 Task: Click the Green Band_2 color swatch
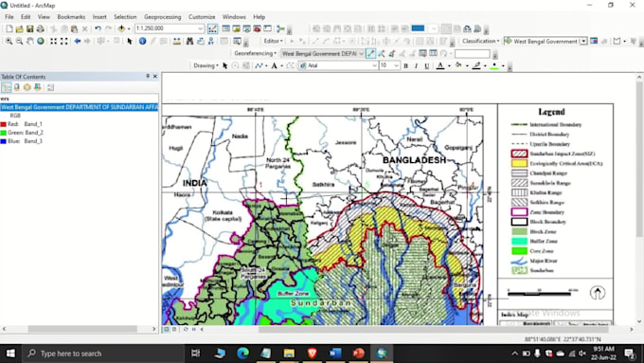[3, 133]
